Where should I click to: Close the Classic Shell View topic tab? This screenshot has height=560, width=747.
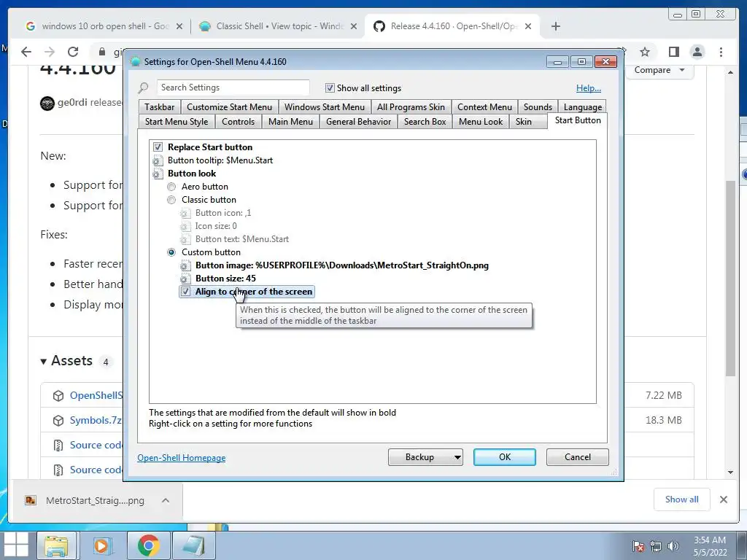[354, 26]
